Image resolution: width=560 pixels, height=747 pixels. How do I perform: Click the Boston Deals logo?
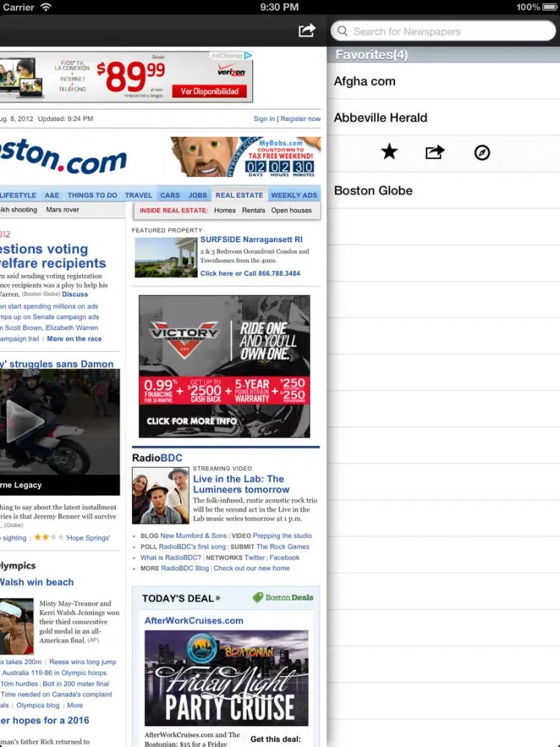pyautogui.click(x=283, y=598)
